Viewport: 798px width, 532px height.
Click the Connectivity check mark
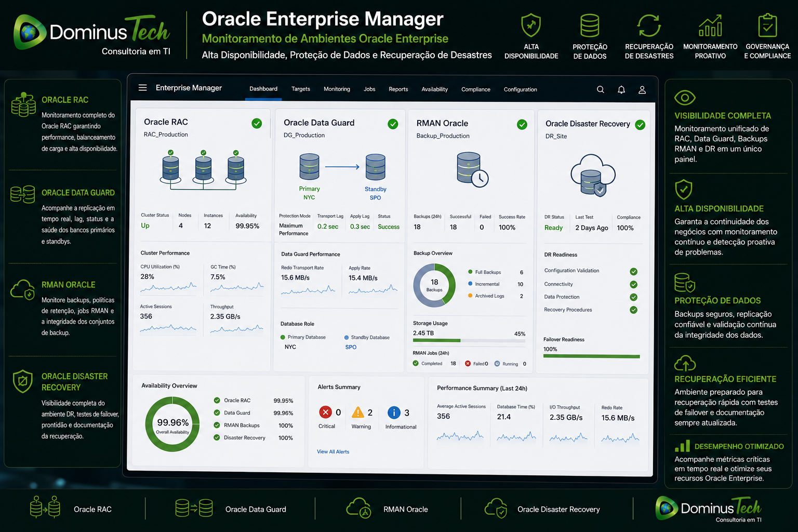coord(633,284)
